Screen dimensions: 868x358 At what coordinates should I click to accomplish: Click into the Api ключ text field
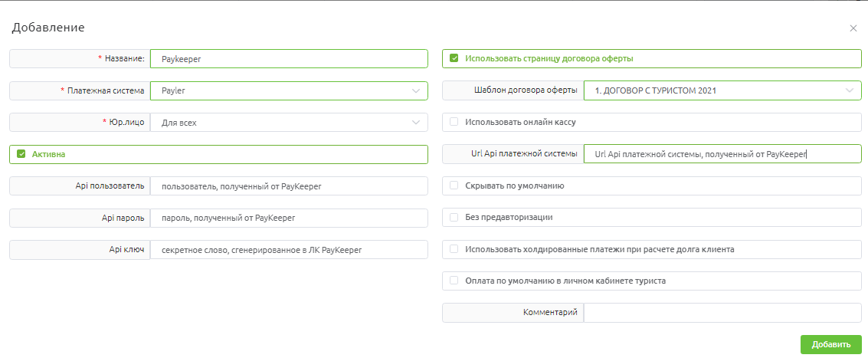tap(289, 250)
